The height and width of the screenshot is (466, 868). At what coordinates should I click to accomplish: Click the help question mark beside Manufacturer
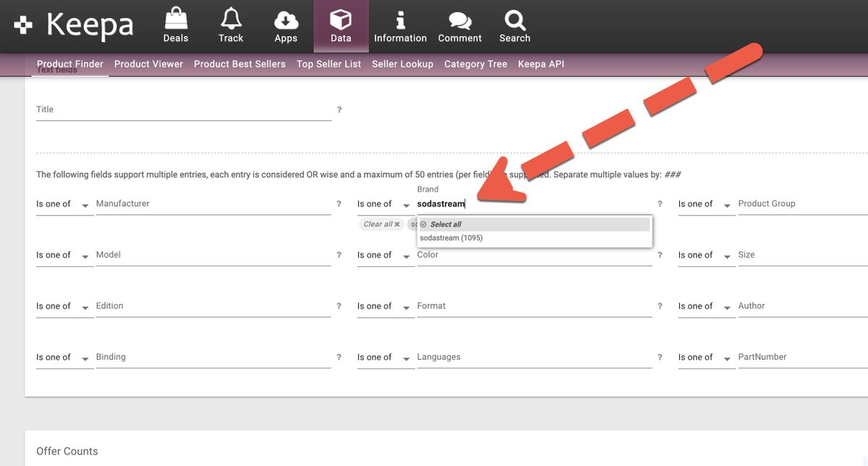339,204
